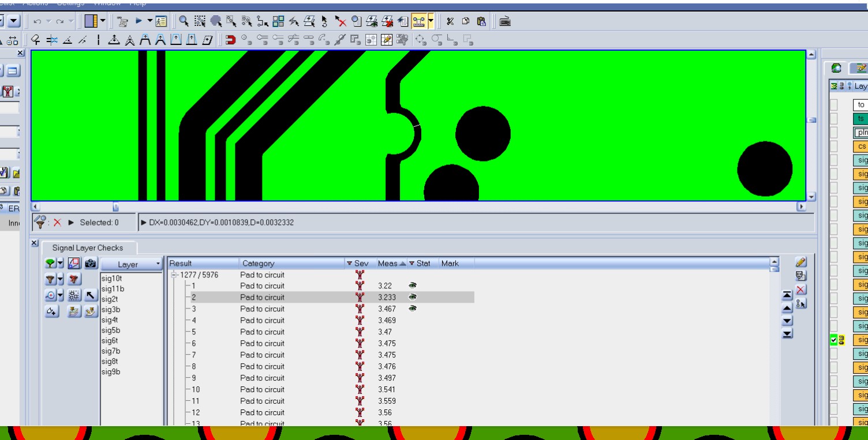868x440 pixels.
Task: Toggle visibility checkbox for the 'ts' layer
Action: pos(833,118)
